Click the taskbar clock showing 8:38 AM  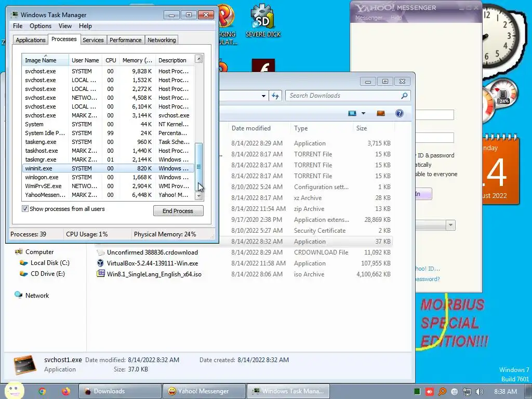(506, 392)
